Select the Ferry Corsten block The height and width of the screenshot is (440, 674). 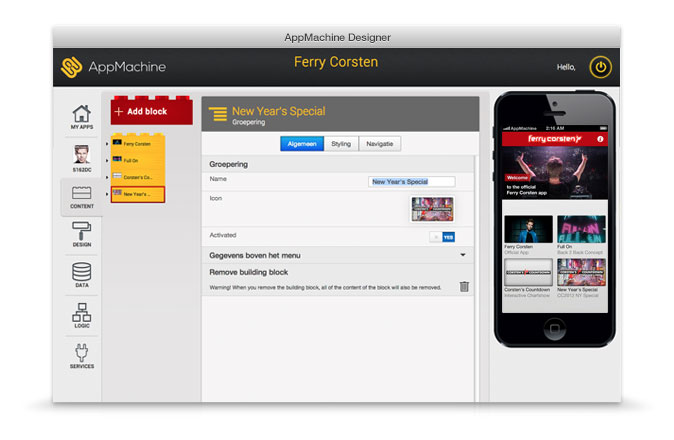click(138, 144)
